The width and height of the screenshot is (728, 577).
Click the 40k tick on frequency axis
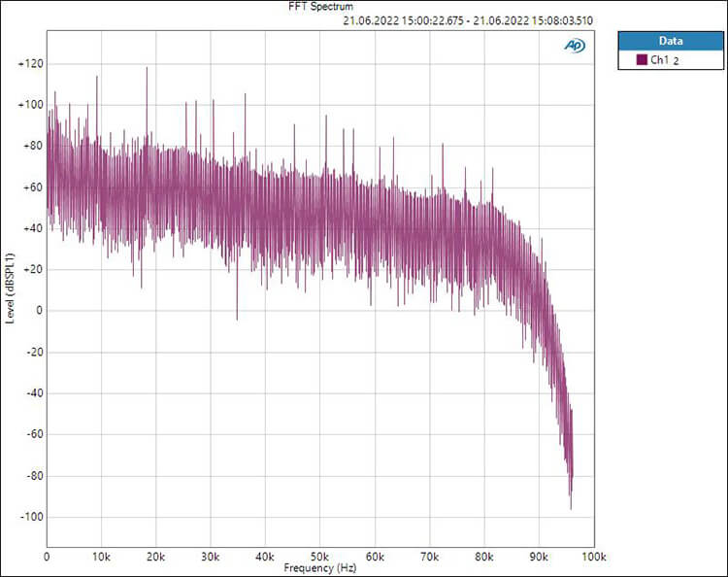[x=265, y=557]
